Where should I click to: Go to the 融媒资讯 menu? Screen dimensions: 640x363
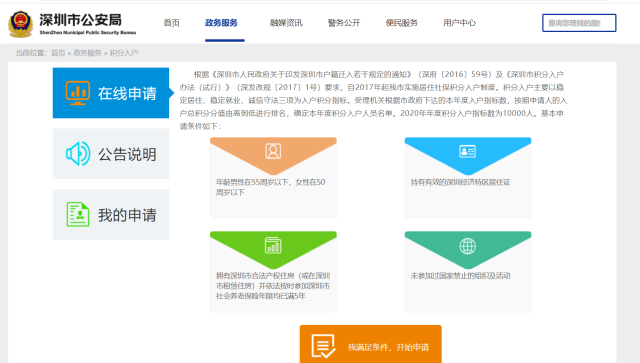286,23
